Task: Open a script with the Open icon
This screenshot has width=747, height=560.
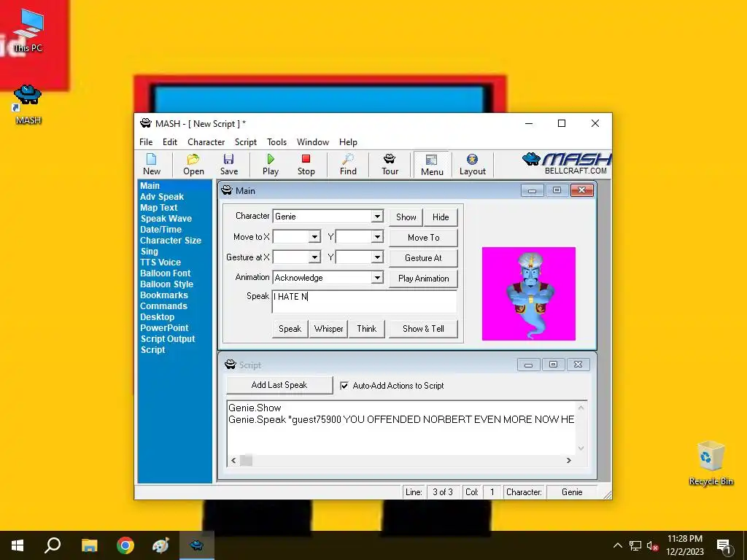Action: point(193,164)
